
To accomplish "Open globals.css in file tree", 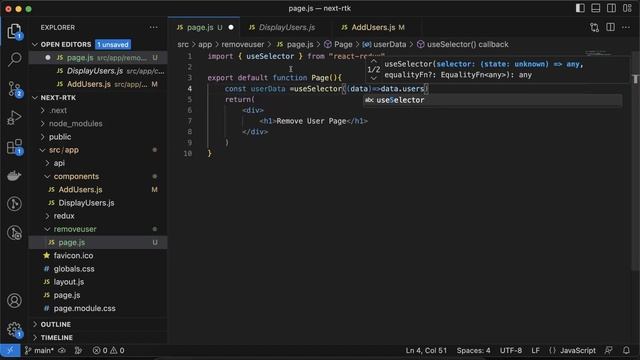I will (x=98, y=269).
